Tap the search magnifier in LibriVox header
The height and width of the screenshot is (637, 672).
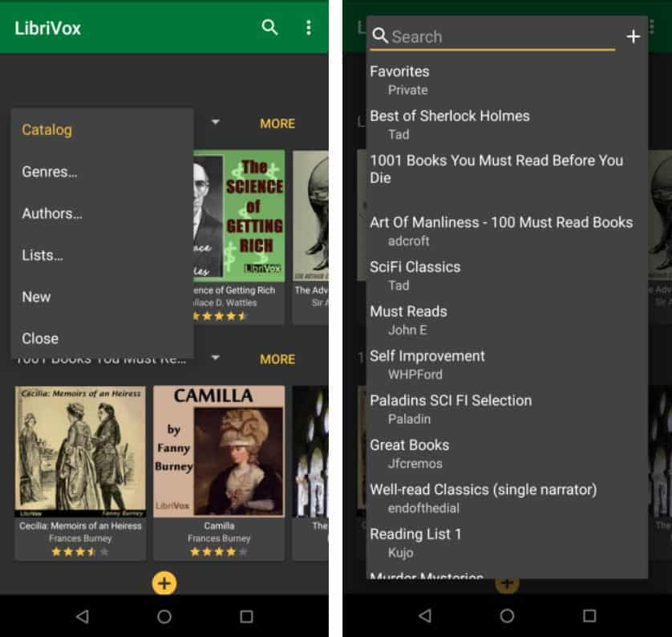tap(270, 27)
